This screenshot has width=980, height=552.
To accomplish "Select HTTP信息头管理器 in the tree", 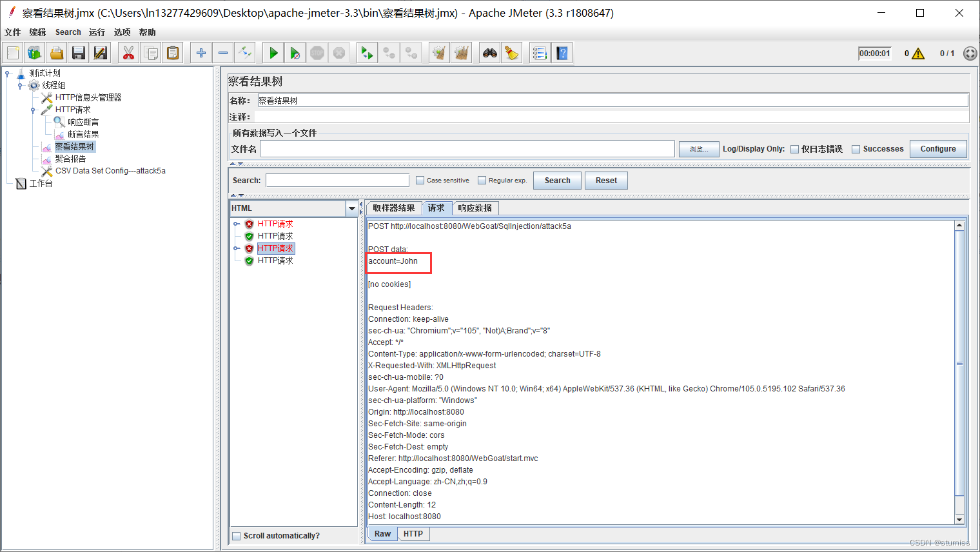I will 88,98.
